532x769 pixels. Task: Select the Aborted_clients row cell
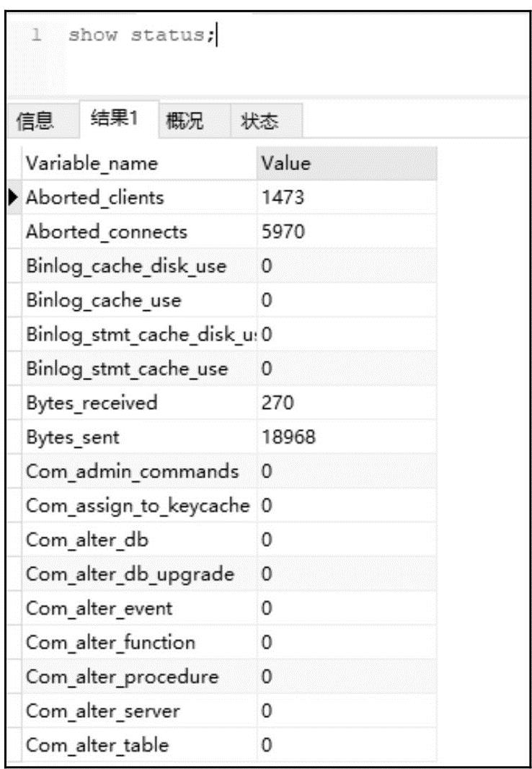pos(95,197)
